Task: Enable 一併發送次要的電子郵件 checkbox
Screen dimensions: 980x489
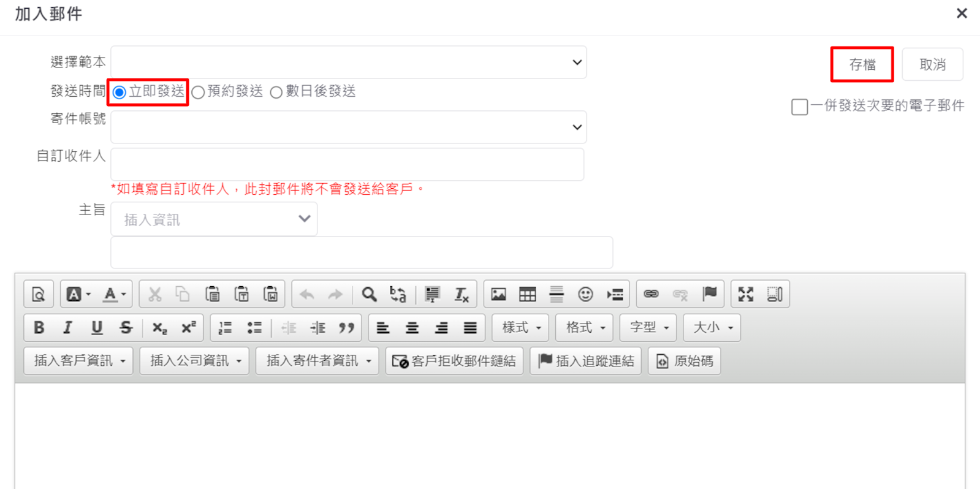Action: coord(799,107)
